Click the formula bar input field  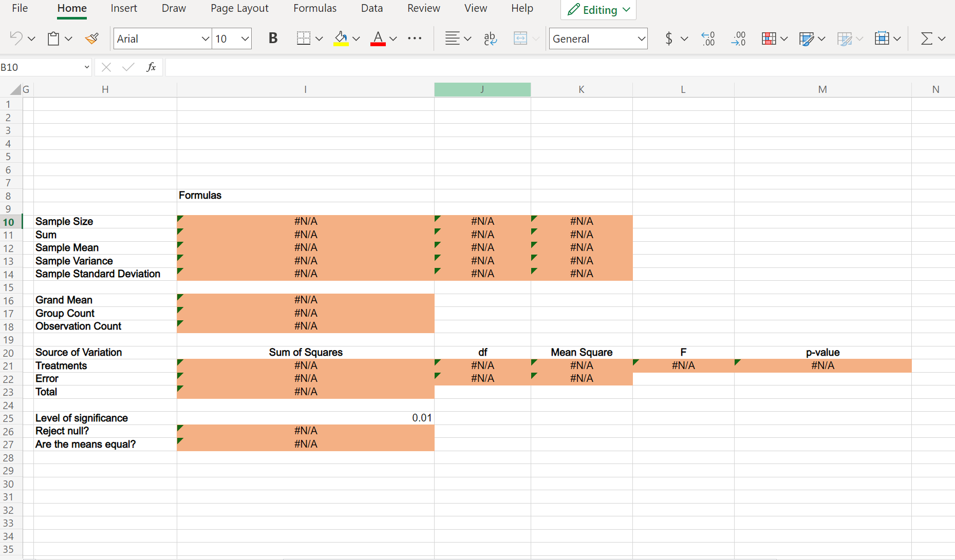[x=560, y=67]
